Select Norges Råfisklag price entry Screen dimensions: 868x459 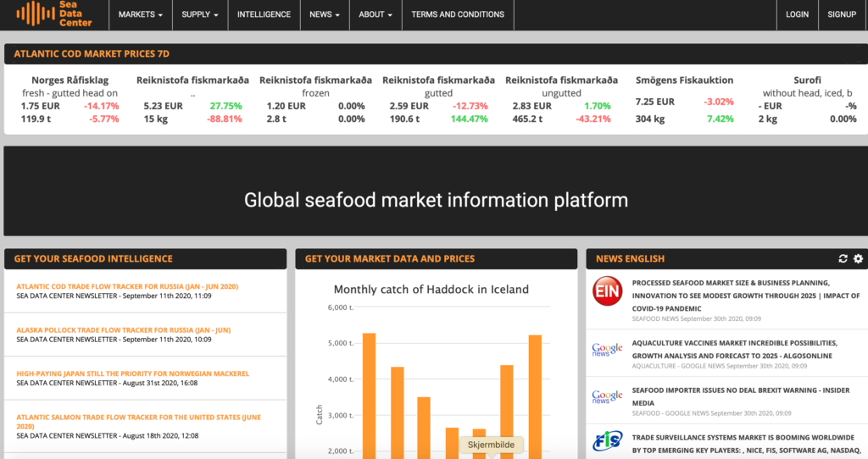[x=70, y=100]
